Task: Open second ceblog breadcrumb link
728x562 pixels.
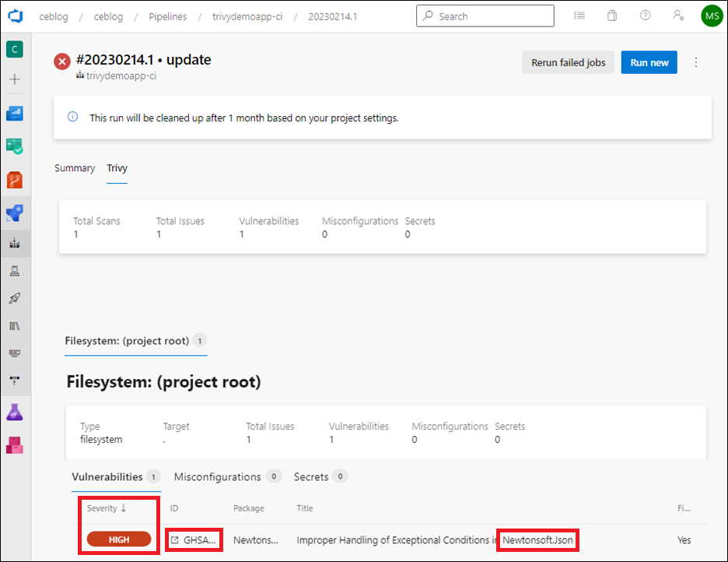Action: click(x=108, y=16)
